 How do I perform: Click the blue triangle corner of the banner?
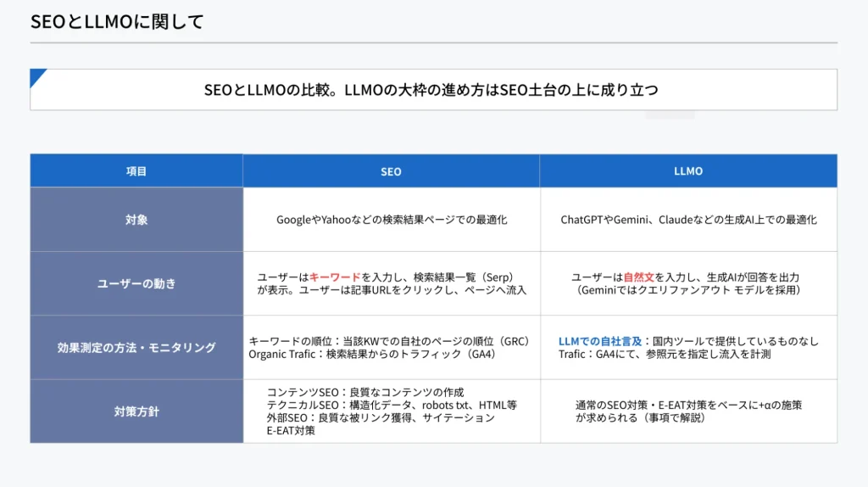point(36,76)
